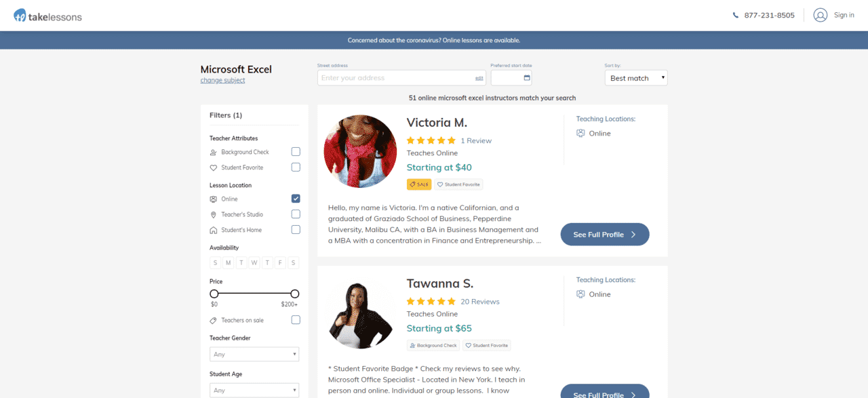This screenshot has width=868, height=398.
Task: Open the Student Age dropdown
Action: [254, 390]
